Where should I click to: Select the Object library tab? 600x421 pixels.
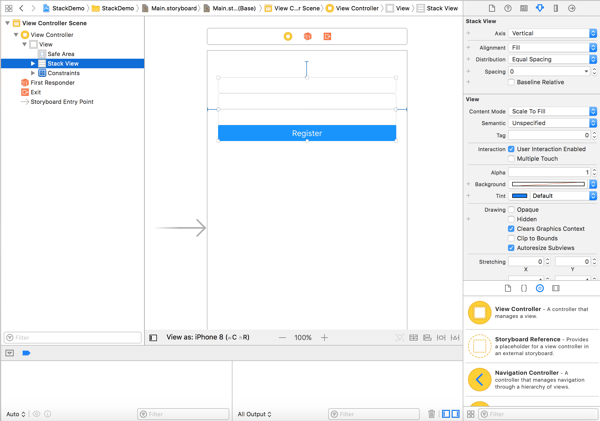point(540,288)
